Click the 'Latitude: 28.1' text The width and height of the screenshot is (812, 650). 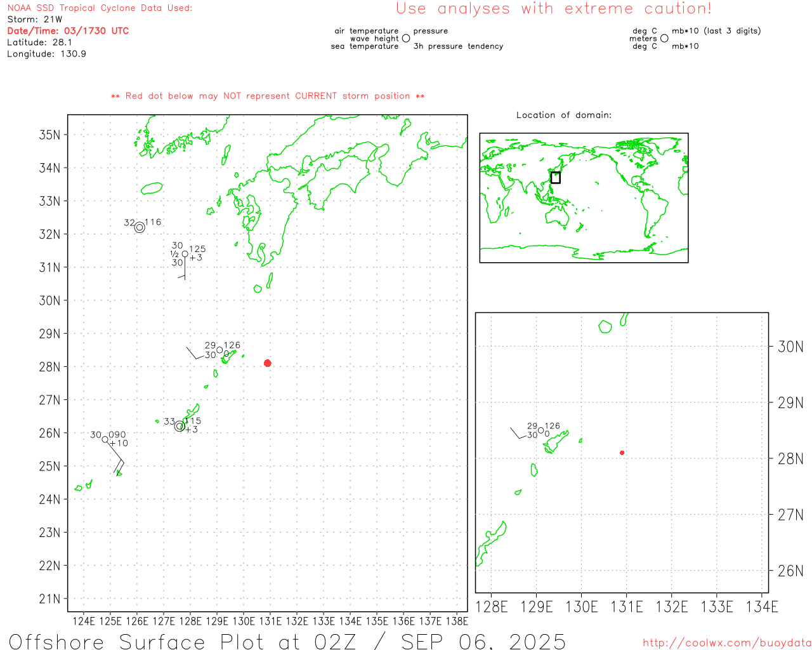tap(39, 42)
